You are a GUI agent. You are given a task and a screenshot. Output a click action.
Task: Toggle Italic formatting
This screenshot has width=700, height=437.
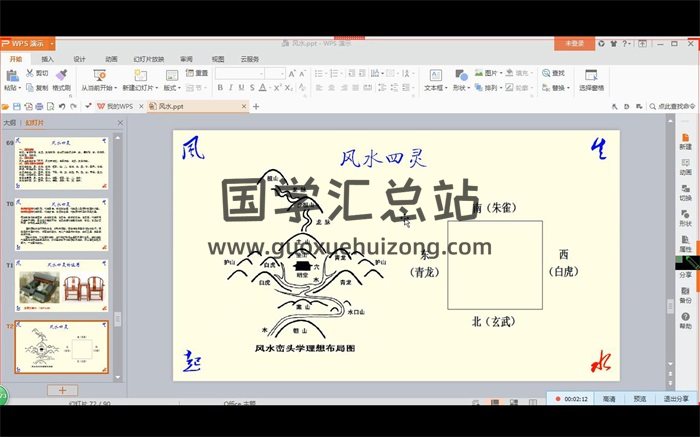pos(230,88)
